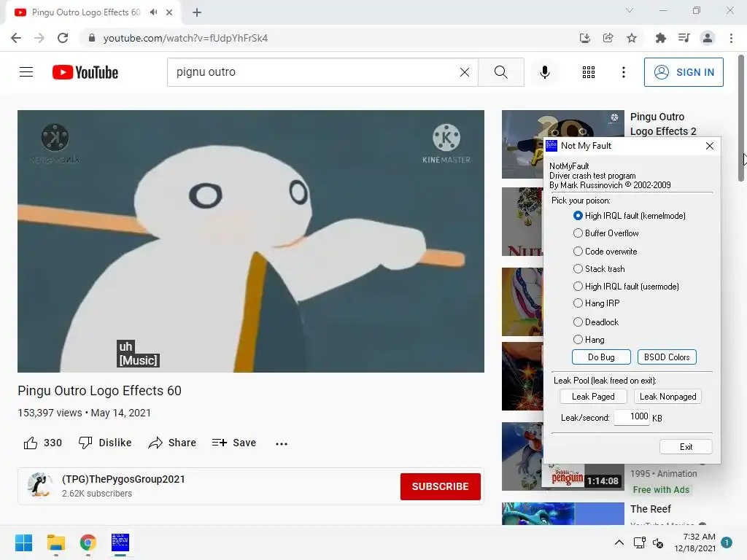Open the (TPG)ThePygosGroup2021 channel name
The width and height of the screenshot is (747, 560).
click(x=123, y=479)
